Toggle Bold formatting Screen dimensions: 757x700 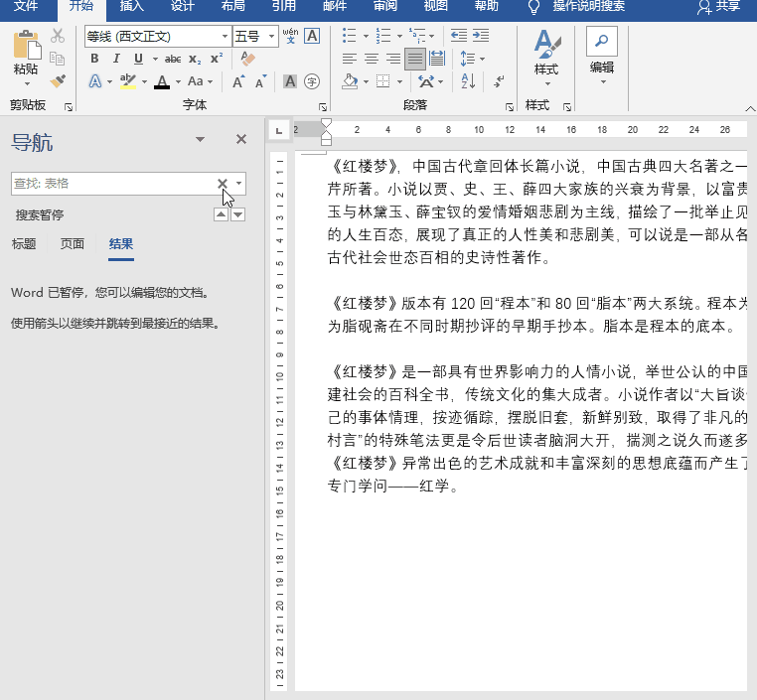pos(94,59)
